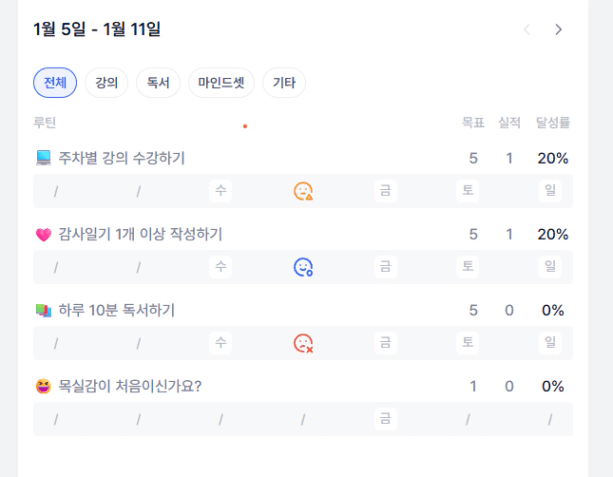
Task: Click the laptop icon beside 주차별 강의 수강하기
Action: click(43, 158)
